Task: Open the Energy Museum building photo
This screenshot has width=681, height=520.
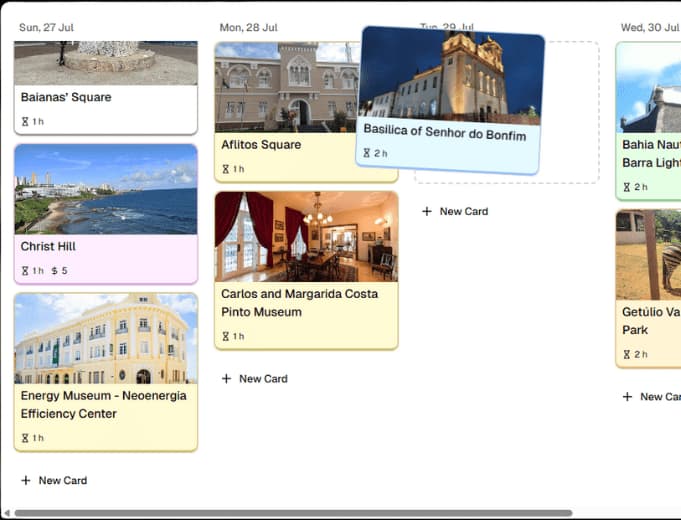Action: point(105,338)
